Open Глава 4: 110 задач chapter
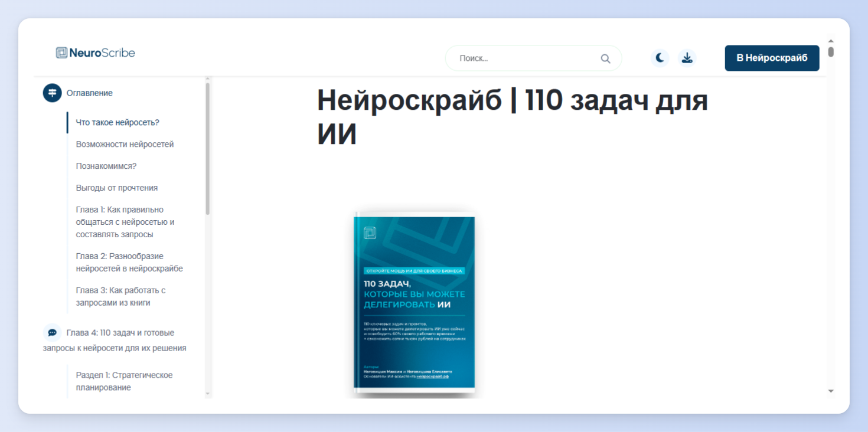Image resolution: width=868 pixels, height=432 pixels. click(x=115, y=341)
